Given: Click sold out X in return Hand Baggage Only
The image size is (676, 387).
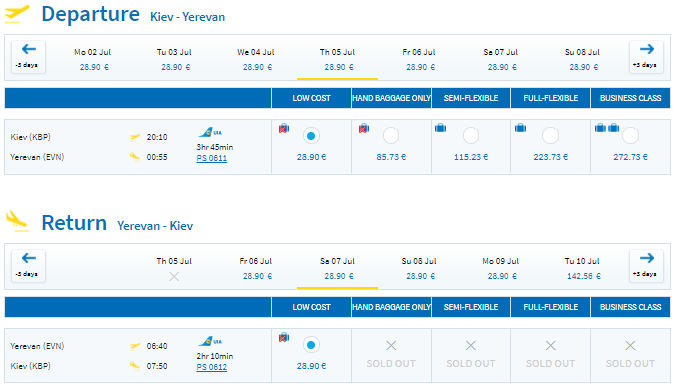Looking at the screenshot, I should click(391, 345).
